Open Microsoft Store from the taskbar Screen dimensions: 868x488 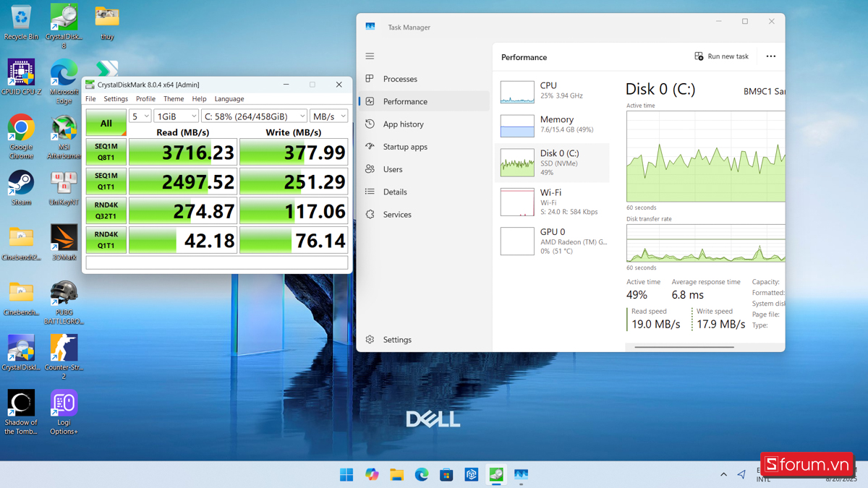click(x=446, y=475)
